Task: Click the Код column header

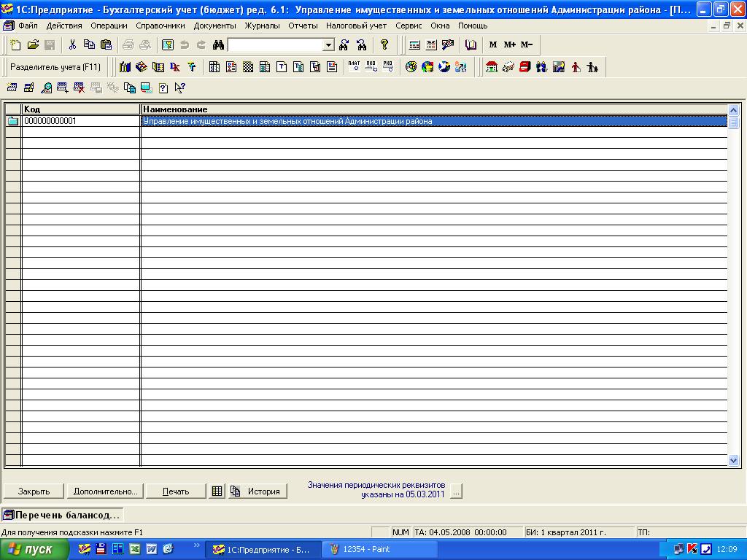Action: pos(81,109)
